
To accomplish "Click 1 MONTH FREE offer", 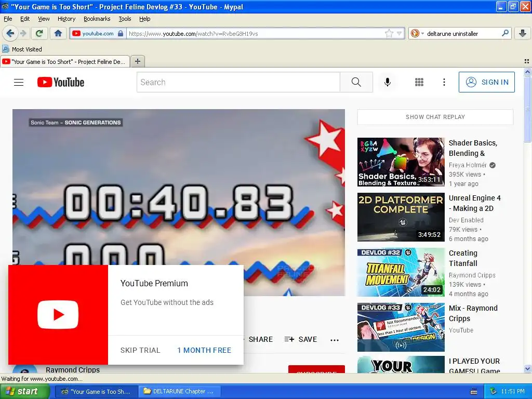I will click(x=204, y=350).
